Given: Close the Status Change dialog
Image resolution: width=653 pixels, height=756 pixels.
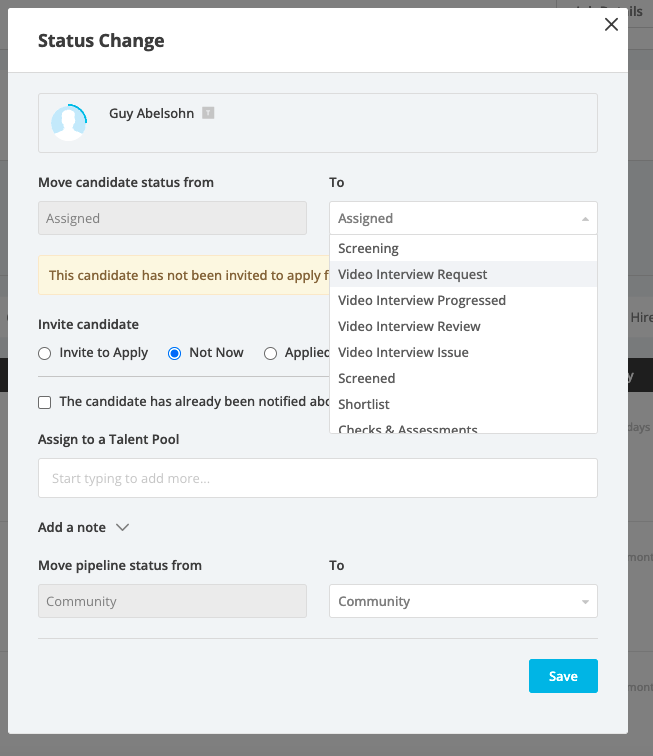Looking at the screenshot, I should [611, 25].
